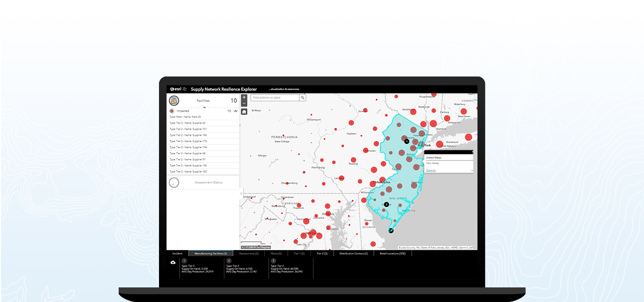Zoom in with the map plus button
644x302 pixels.
tap(244, 97)
